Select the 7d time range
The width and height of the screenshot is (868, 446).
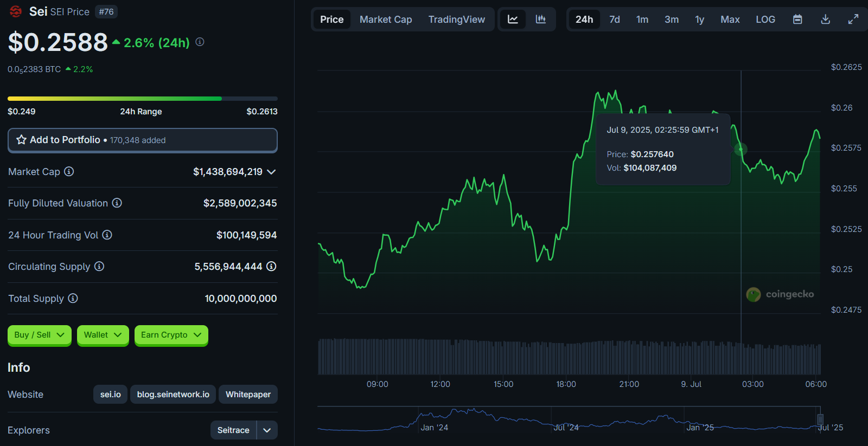click(x=614, y=20)
